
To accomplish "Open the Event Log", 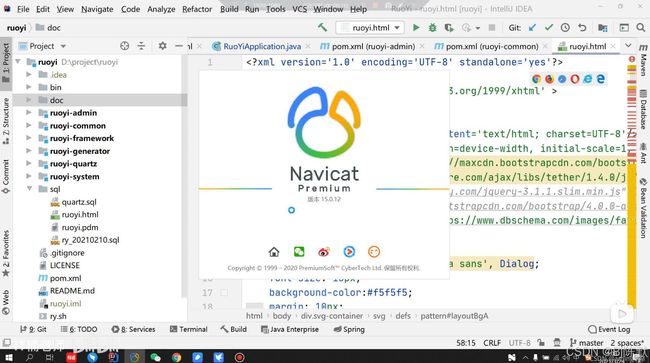I will tap(609, 329).
